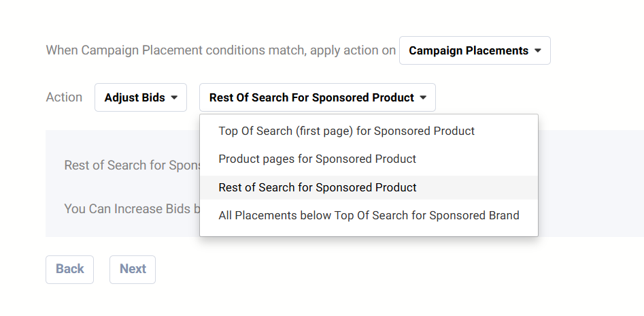
Task: Click the caret next to Rest Of Search
Action: tap(423, 98)
